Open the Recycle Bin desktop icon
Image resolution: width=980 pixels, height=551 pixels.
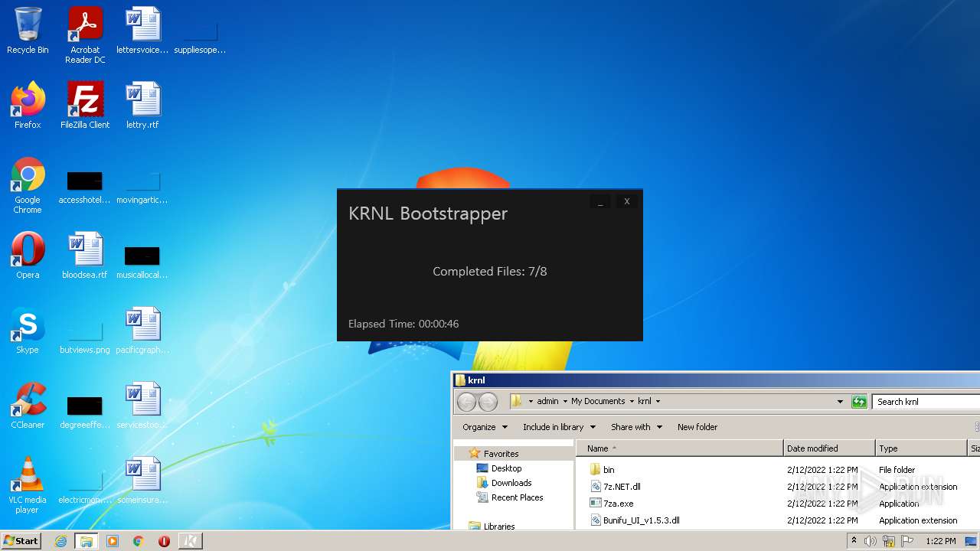point(28,31)
